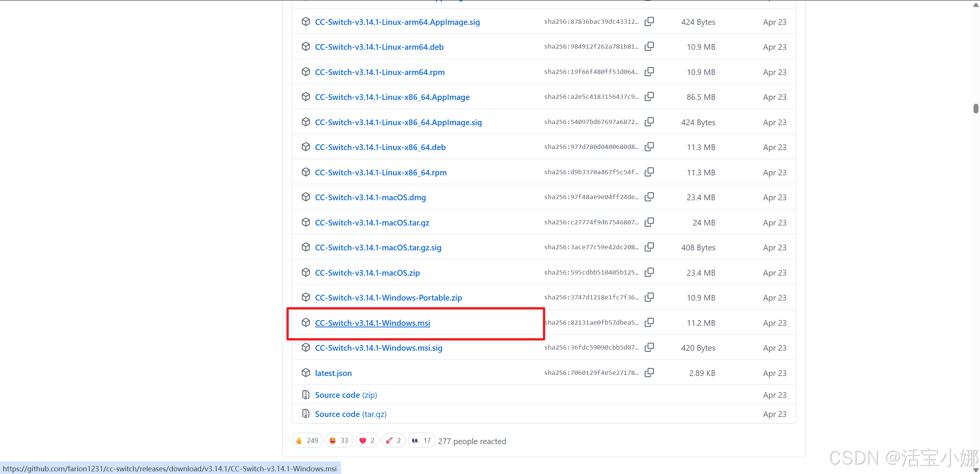Click zip file icon beside Source code (tar.gz)
Image resolution: width=980 pixels, height=474 pixels.
[x=305, y=414]
